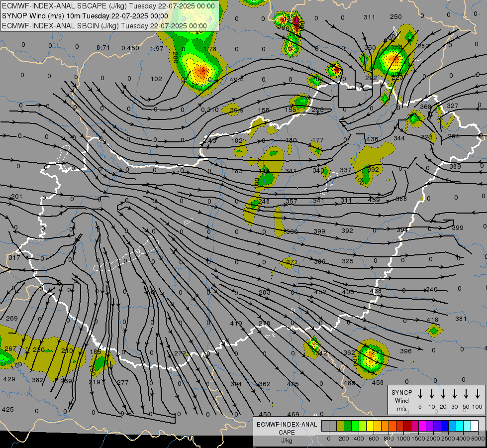Image resolution: width=487 pixels, height=448 pixels.
Task: Click the map value 489
Action: [x=349, y=383]
